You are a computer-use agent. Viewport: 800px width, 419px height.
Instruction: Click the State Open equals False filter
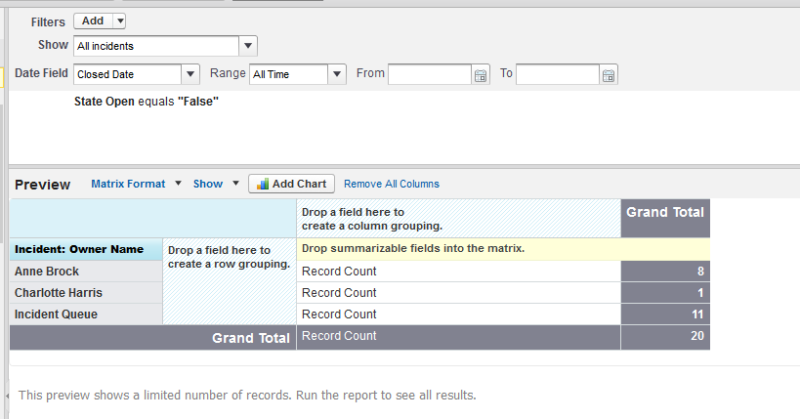pyautogui.click(x=146, y=102)
